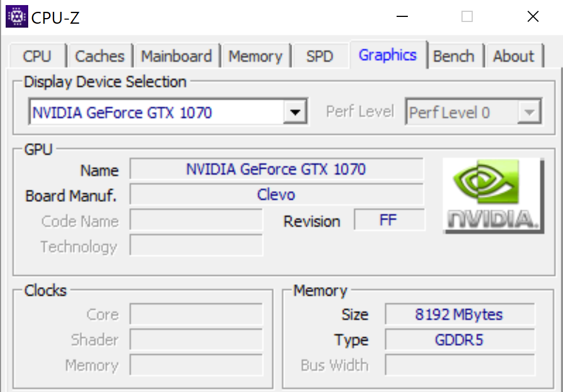Switch to the Bench tab
The width and height of the screenshot is (563, 392).
point(454,56)
